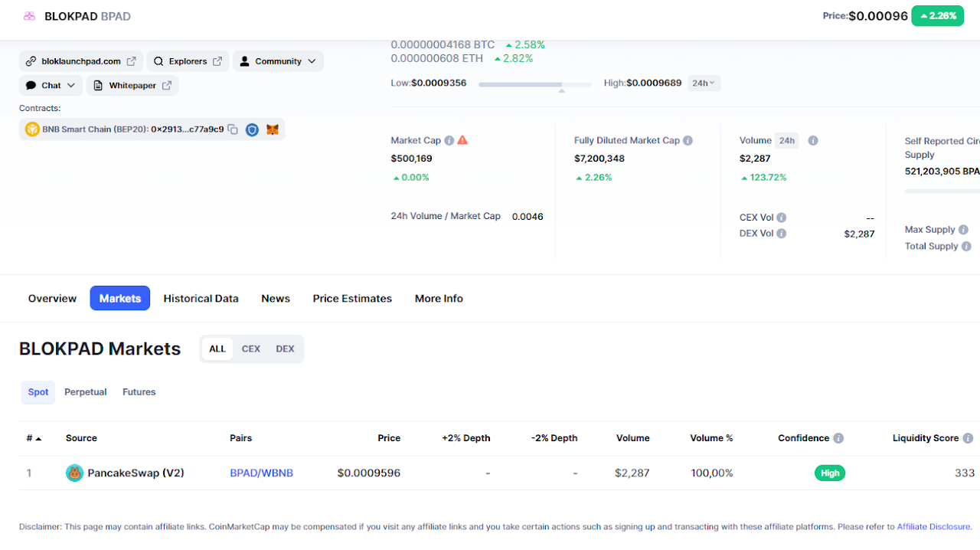Open the Explorers link

pos(188,61)
